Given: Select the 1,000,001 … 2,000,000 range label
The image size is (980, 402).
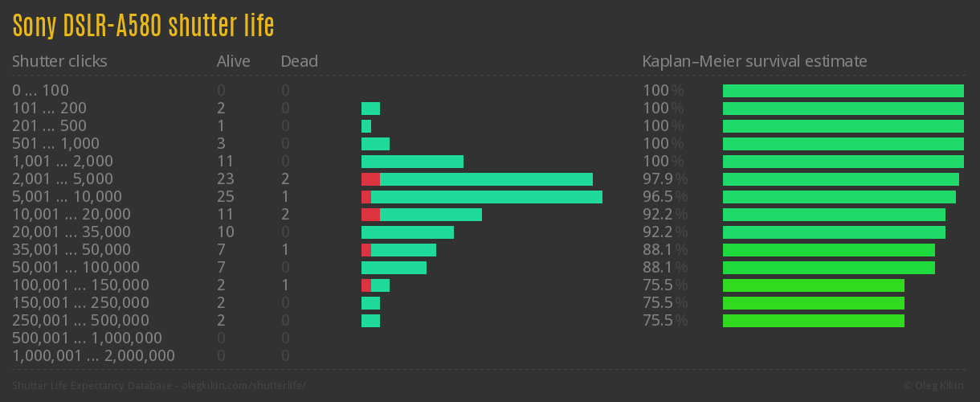Looking at the screenshot, I should [x=93, y=356].
